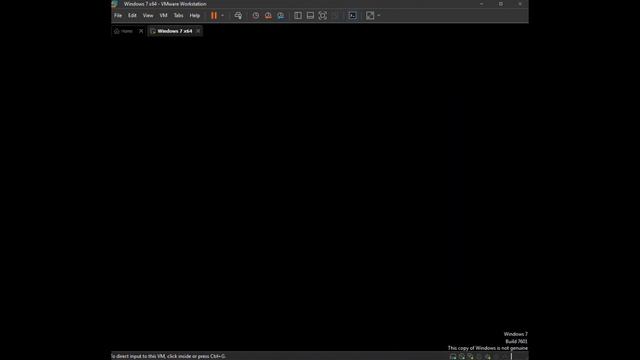This screenshot has width=640, height=360.
Task: Take a snapshot using the clock icon
Action: 256,16
